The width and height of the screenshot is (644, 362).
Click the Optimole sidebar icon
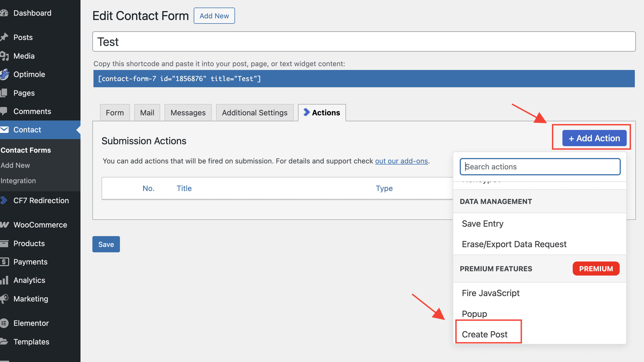point(4,74)
